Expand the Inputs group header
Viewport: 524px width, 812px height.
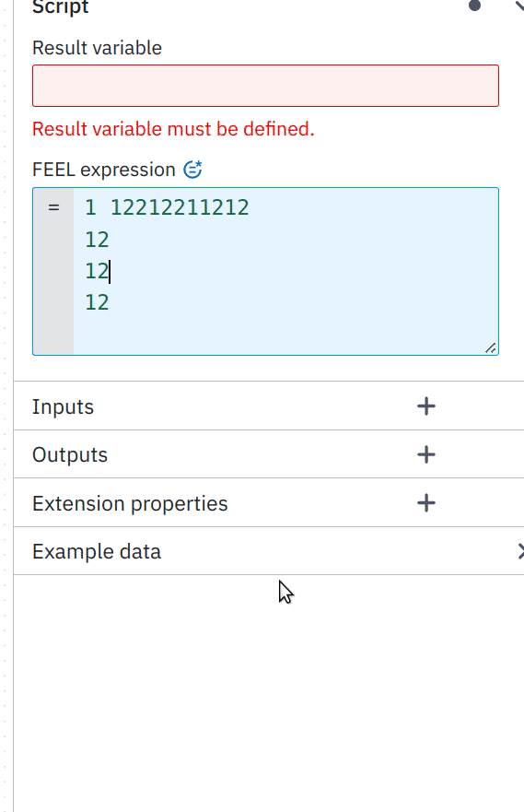269,406
